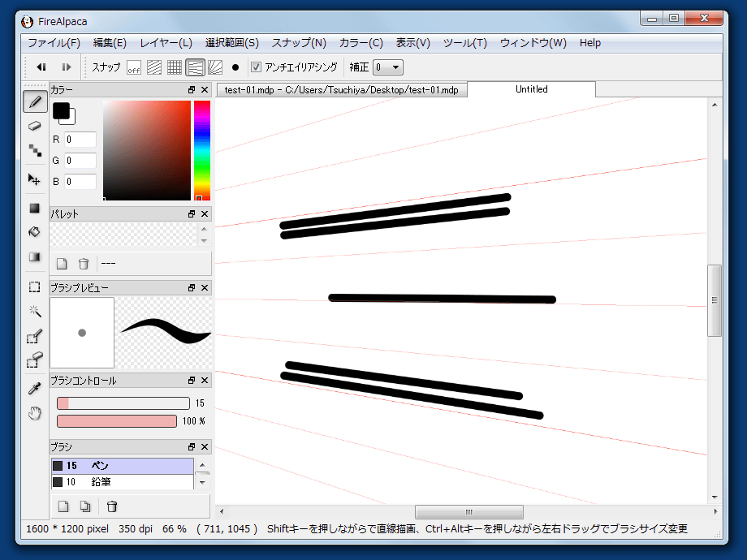
Task: Select the Move tool
Action: click(34, 179)
